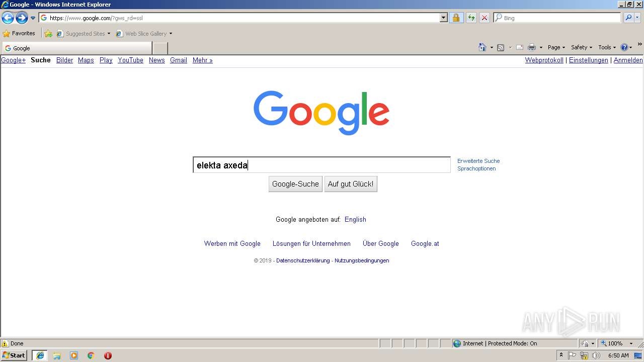Open the Favorites star button

point(19,34)
